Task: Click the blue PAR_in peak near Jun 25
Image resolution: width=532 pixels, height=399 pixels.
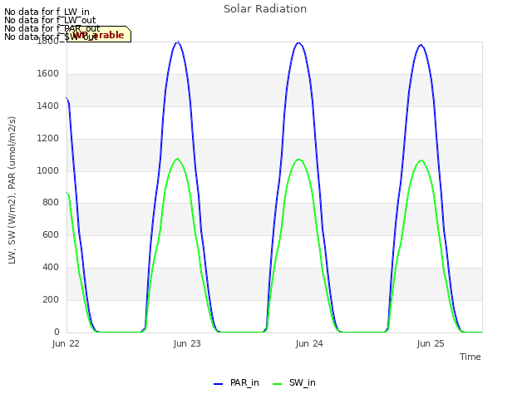Action: tap(421, 45)
